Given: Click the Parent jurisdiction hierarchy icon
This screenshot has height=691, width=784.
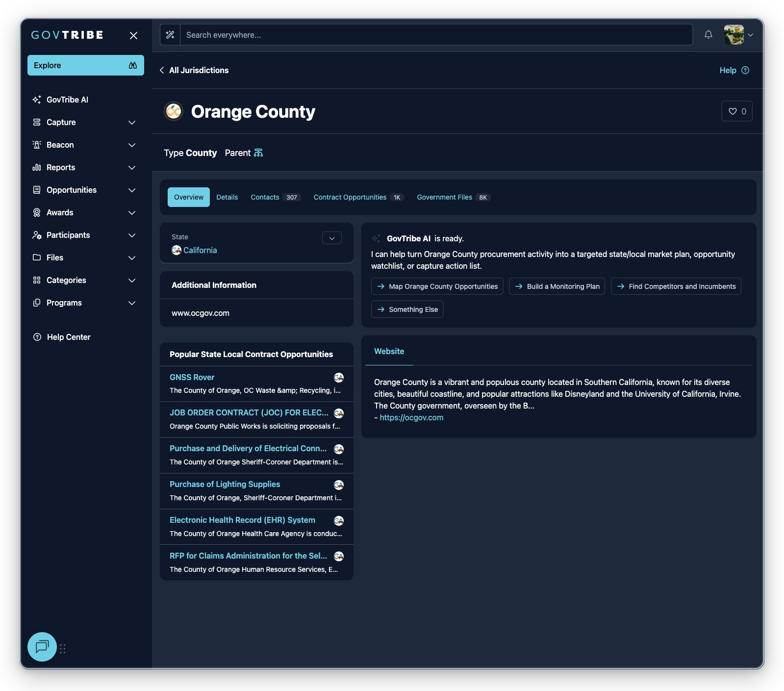Looking at the screenshot, I should [x=258, y=153].
